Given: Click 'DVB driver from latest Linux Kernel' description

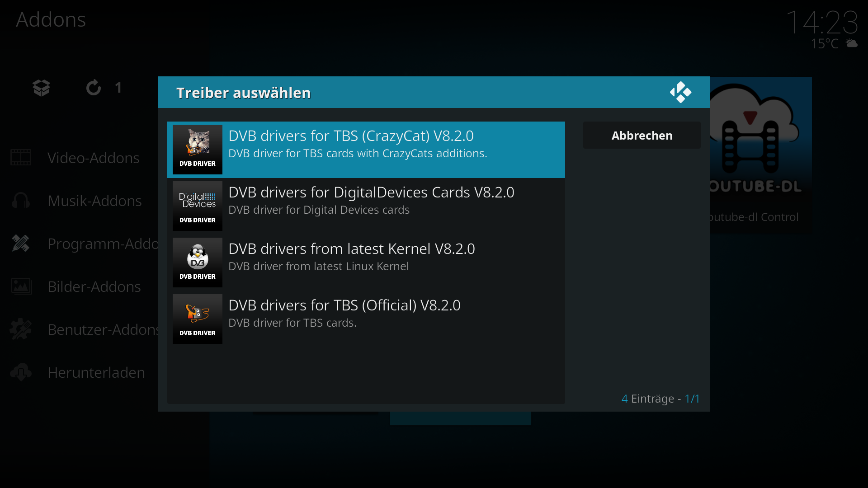Looking at the screenshot, I should 318,266.
